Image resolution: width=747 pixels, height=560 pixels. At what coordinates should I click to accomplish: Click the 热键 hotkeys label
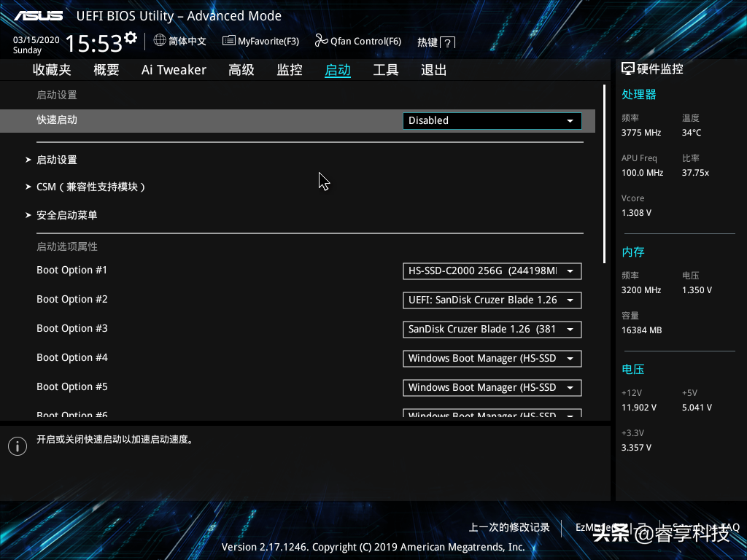pos(427,42)
